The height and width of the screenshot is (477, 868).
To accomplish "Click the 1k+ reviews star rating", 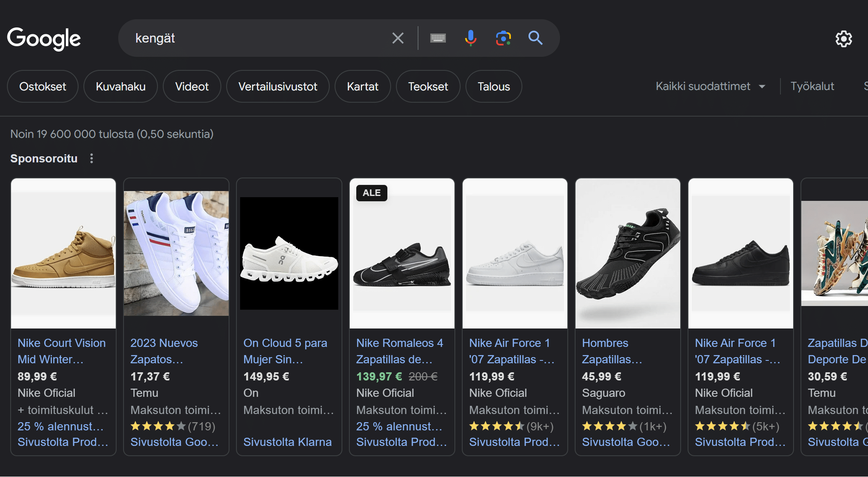I will point(624,426).
